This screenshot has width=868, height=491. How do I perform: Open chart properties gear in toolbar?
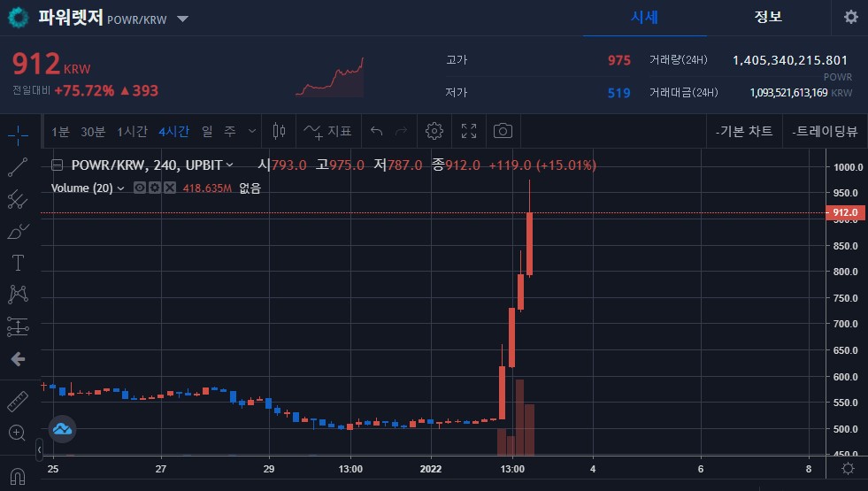[x=434, y=131]
